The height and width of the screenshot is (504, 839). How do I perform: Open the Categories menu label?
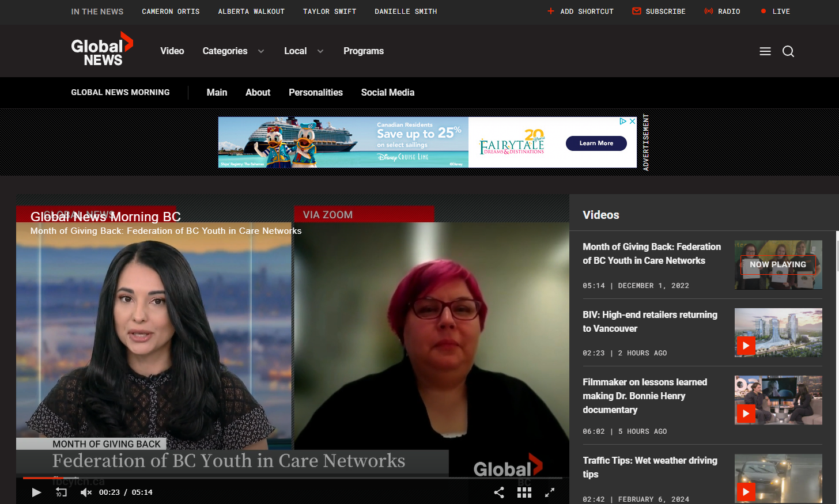(225, 51)
